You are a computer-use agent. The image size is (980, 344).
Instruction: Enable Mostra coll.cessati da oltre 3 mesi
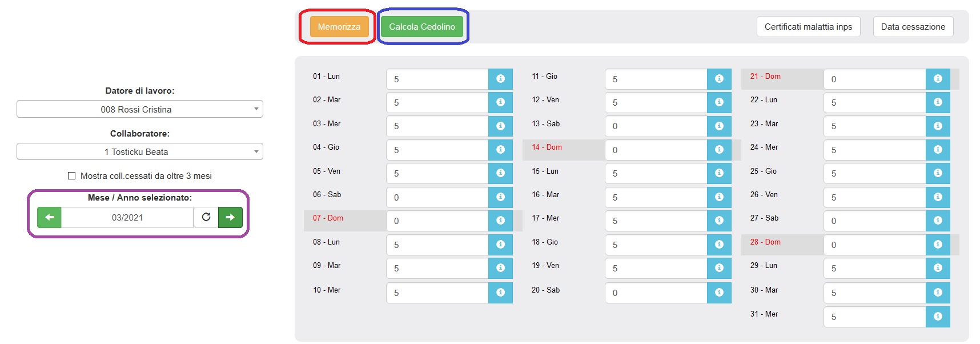[x=72, y=176]
